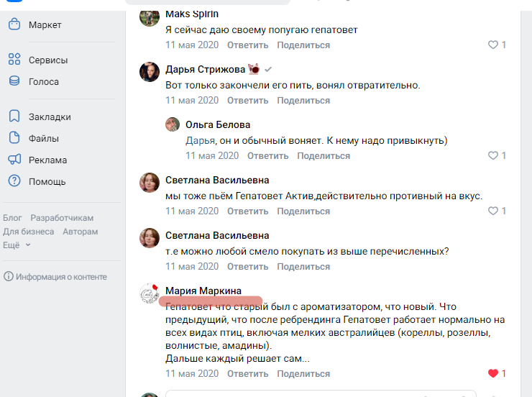Screen dimensions: 532x397
Task: Open the Сервисы grid icon
Action: pyautogui.click(x=14, y=59)
